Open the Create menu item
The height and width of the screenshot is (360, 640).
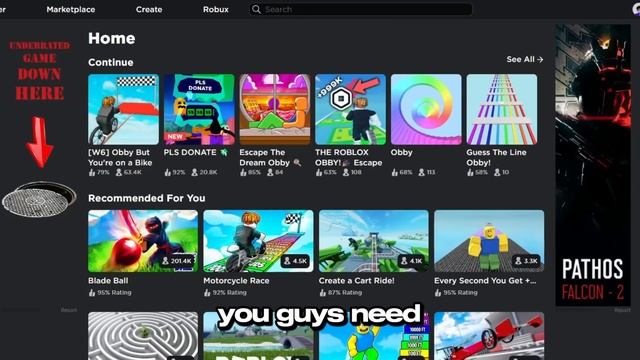tap(149, 9)
